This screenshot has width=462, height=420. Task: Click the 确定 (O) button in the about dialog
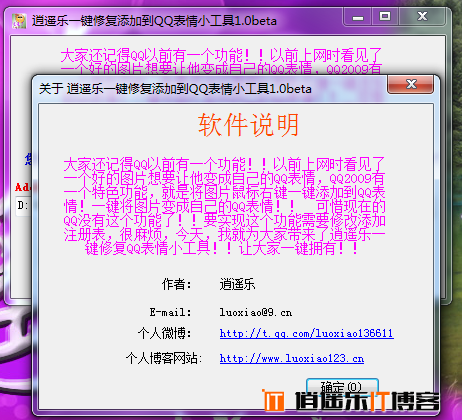point(342,387)
